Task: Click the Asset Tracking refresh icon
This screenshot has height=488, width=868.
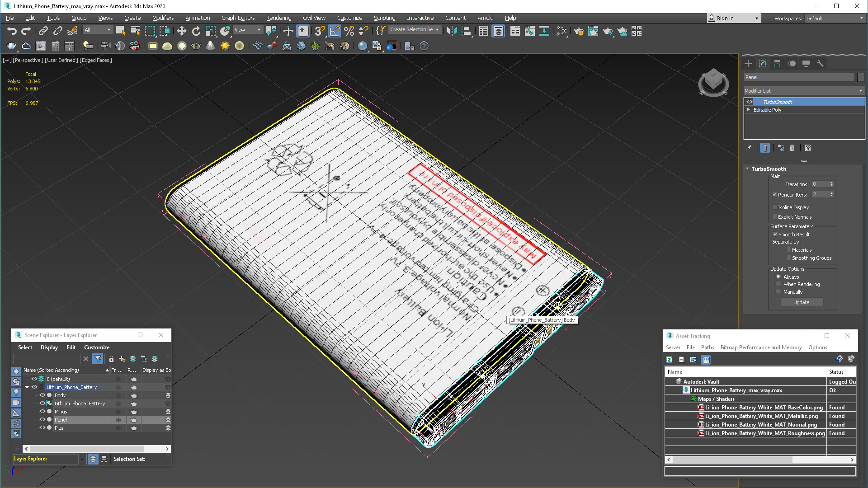Action: (x=669, y=360)
